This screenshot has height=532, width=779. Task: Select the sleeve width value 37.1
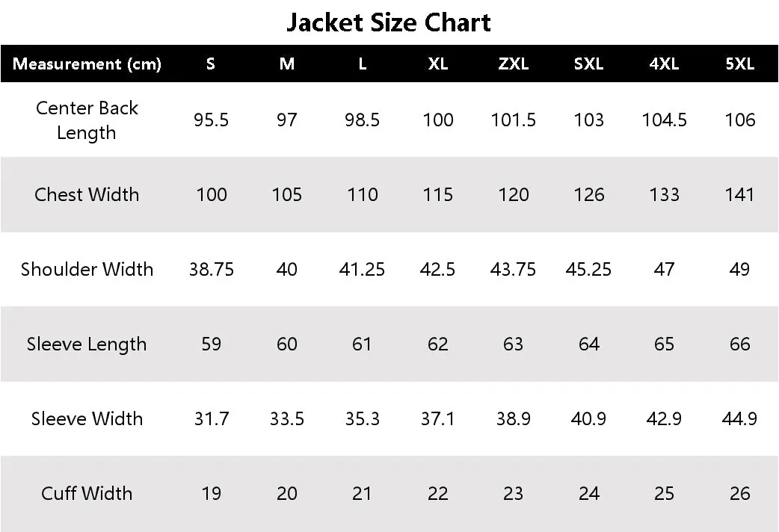(x=437, y=418)
